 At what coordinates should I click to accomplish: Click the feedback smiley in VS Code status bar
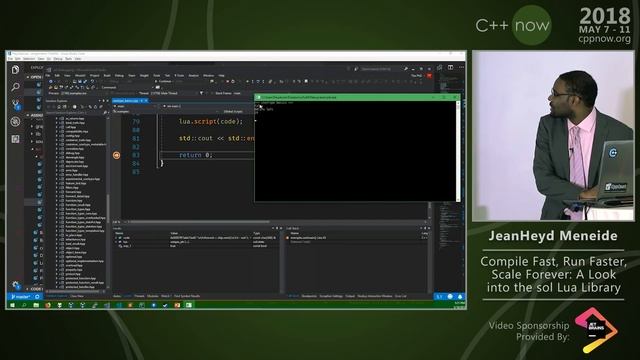tap(450, 296)
